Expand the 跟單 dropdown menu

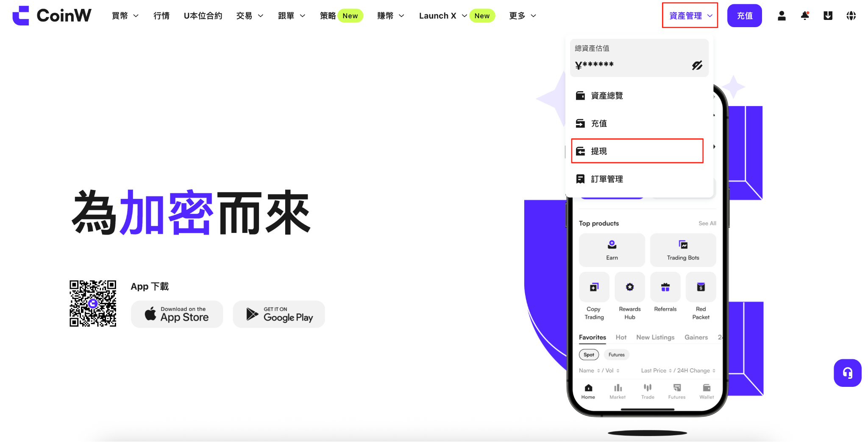[292, 16]
